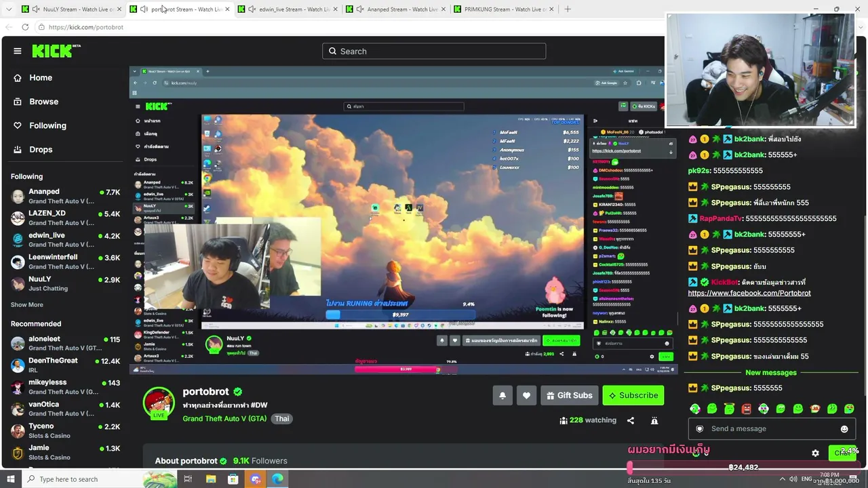Click the Send a message chat input

(x=772, y=429)
